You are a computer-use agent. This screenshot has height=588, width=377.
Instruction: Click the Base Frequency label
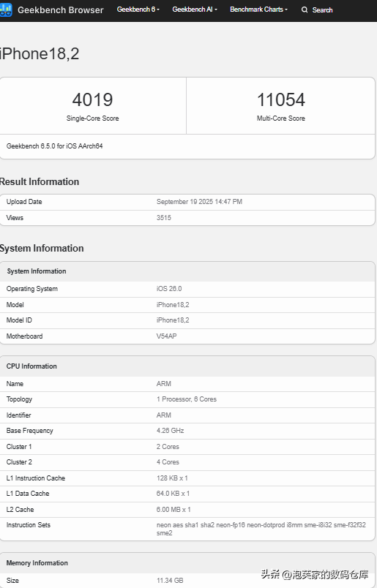pyautogui.click(x=30, y=431)
